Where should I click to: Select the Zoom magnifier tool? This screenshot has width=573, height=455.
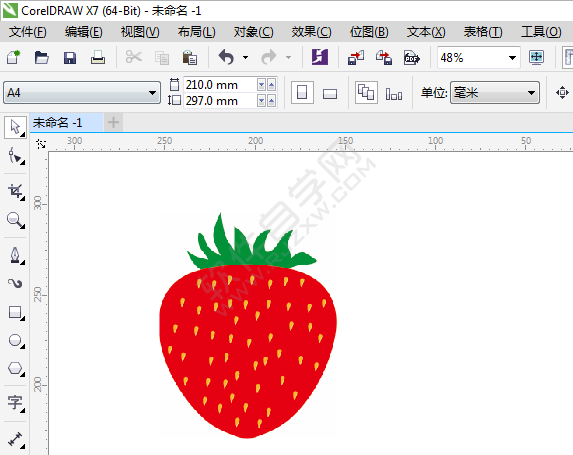(x=15, y=220)
